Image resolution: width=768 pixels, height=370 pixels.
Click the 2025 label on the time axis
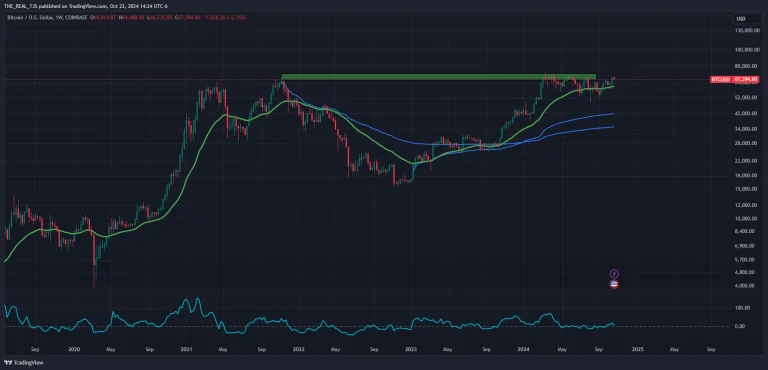click(x=637, y=349)
